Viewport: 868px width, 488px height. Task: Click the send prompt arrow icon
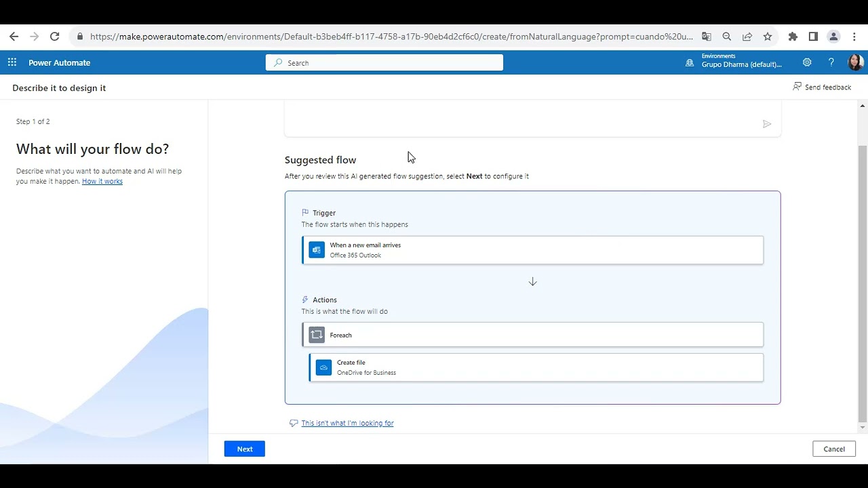pos(767,124)
